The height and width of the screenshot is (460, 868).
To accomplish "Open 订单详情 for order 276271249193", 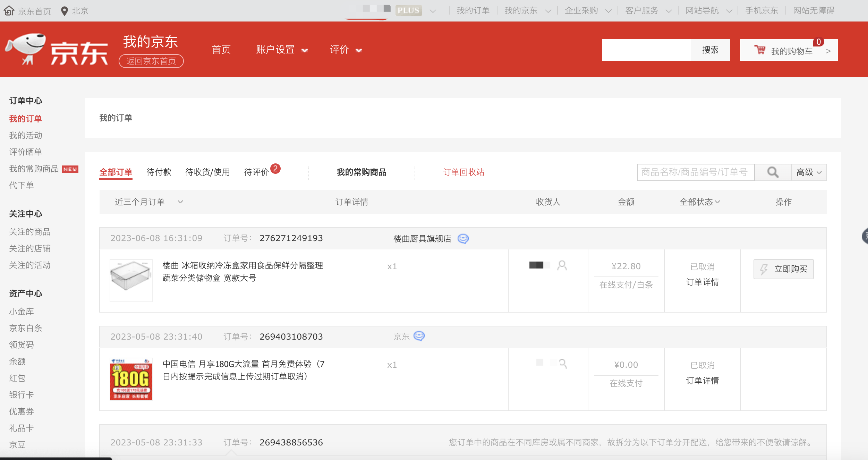I will [703, 282].
